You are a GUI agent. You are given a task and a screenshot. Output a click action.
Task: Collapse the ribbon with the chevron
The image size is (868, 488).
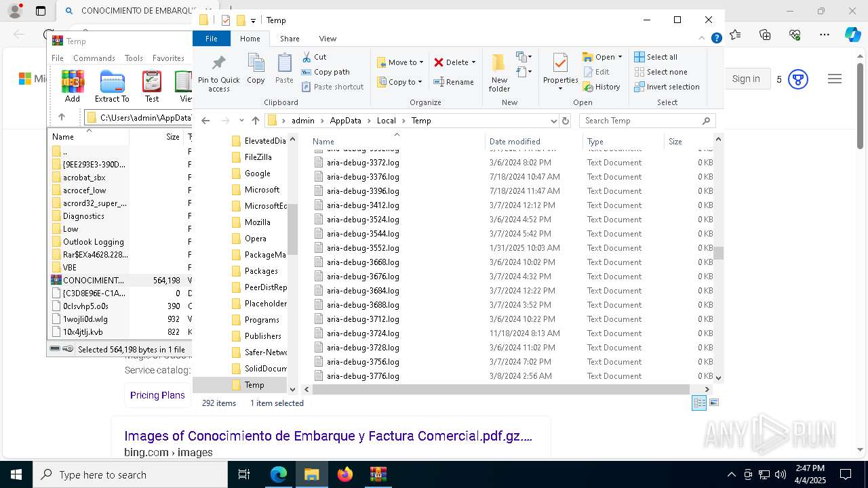[702, 39]
